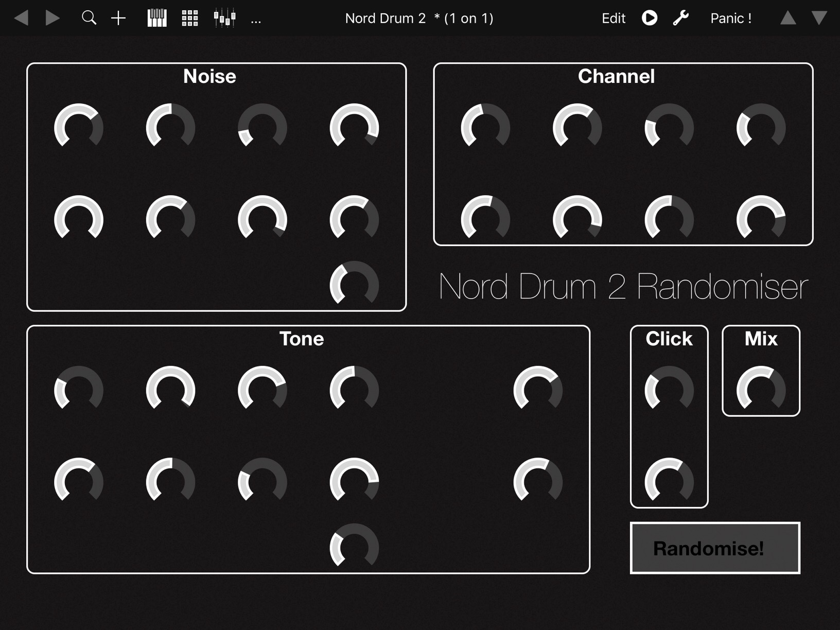Screen dimensions: 840x630
Task: Click the Click panel heading
Action: click(x=669, y=339)
